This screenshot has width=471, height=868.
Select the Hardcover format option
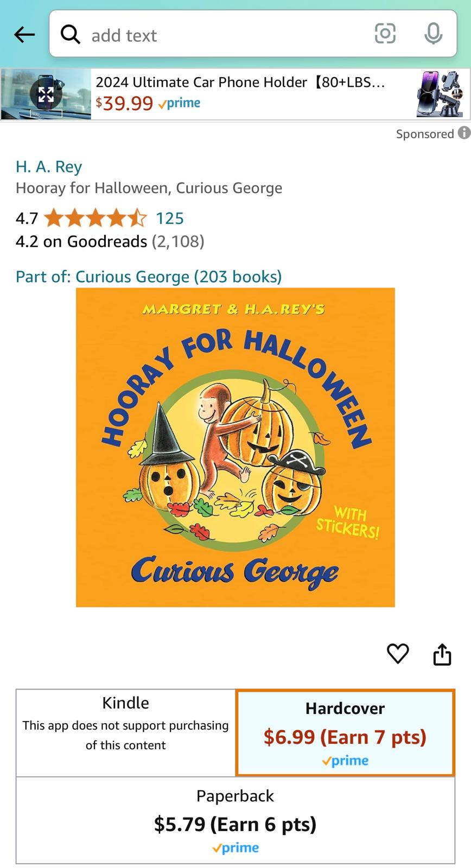[345, 732]
